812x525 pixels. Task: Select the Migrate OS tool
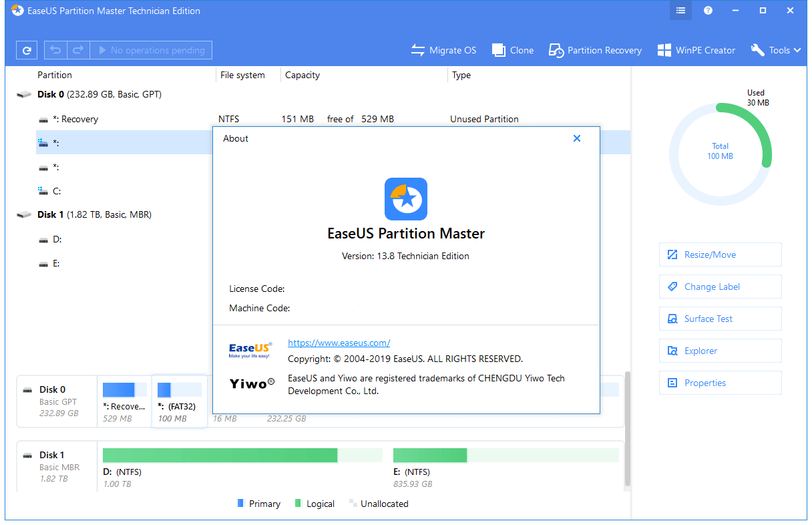pos(443,49)
